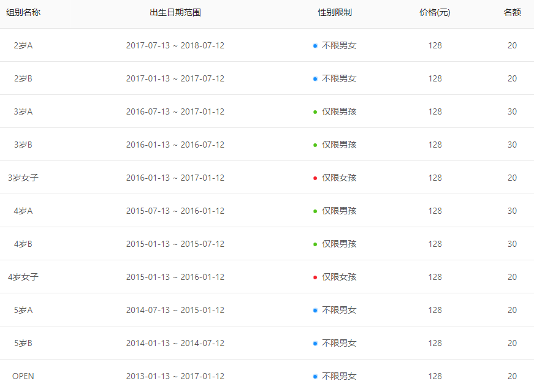Click date range 2015-01-13 ~ 2015-07-12

tap(175, 244)
